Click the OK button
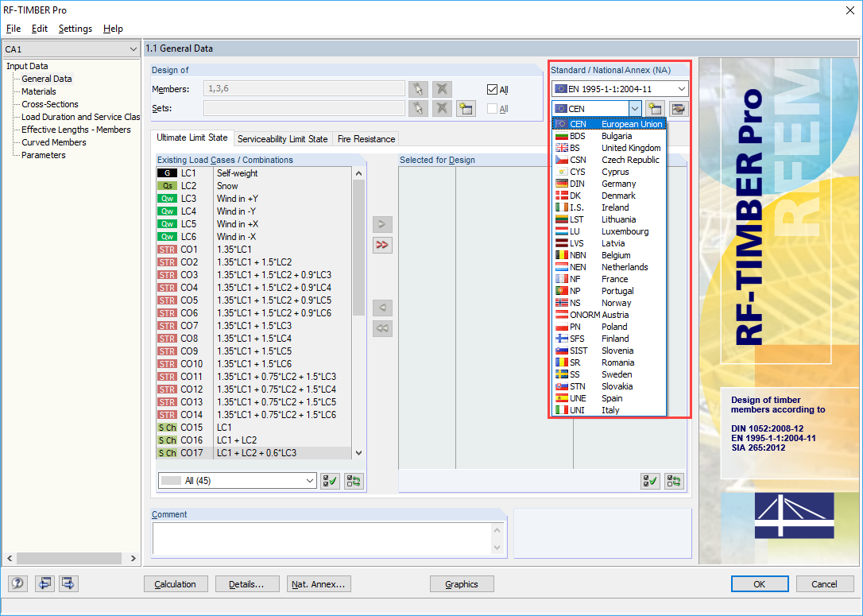The width and height of the screenshot is (863, 616). [760, 584]
